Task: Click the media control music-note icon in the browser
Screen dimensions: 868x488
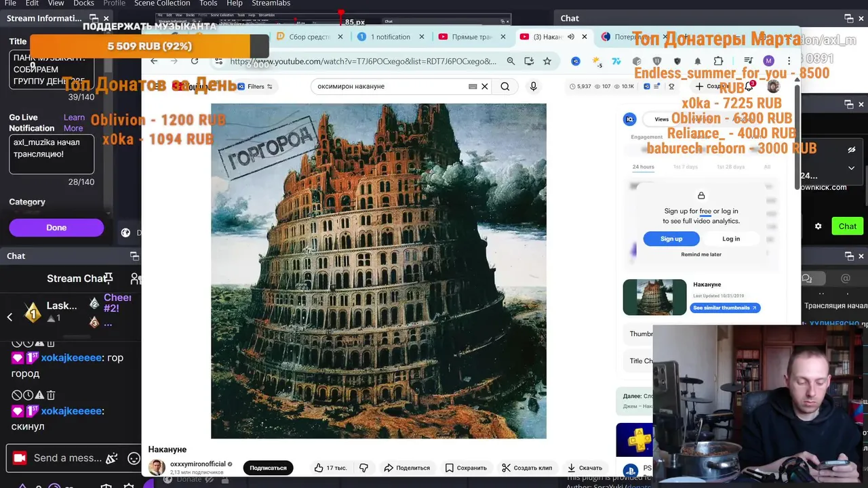Action: (x=748, y=61)
